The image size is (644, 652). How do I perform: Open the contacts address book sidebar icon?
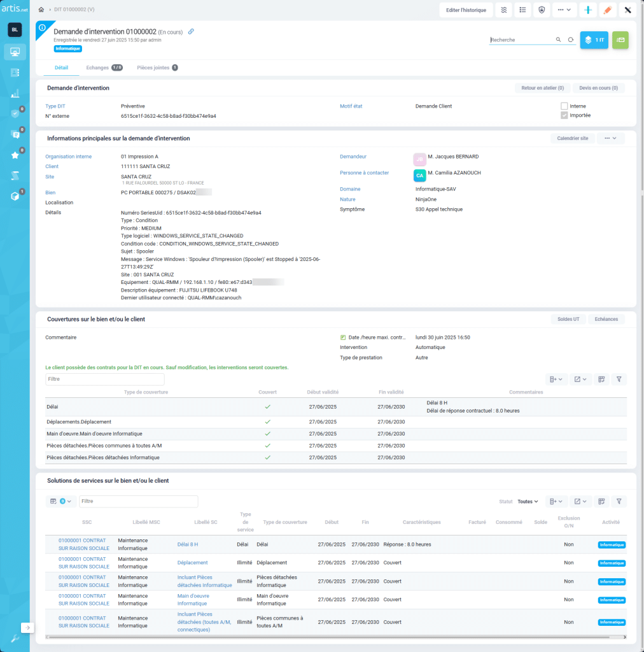click(x=15, y=73)
